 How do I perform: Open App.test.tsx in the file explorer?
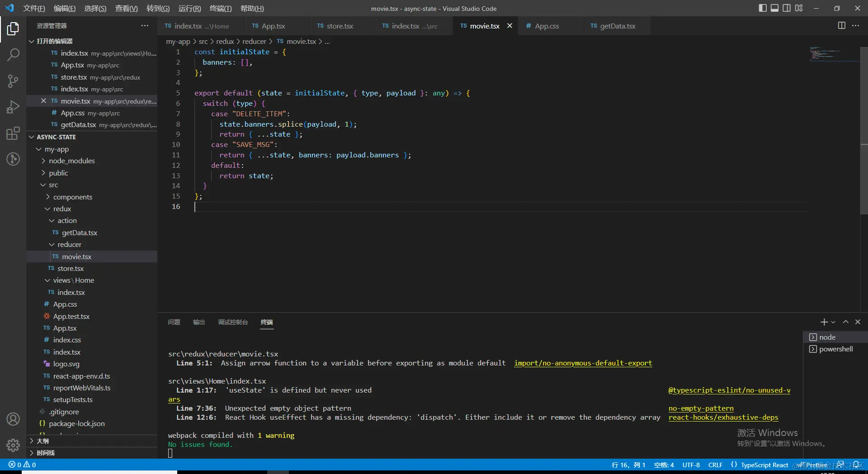pyautogui.click(x=71, y=317)
